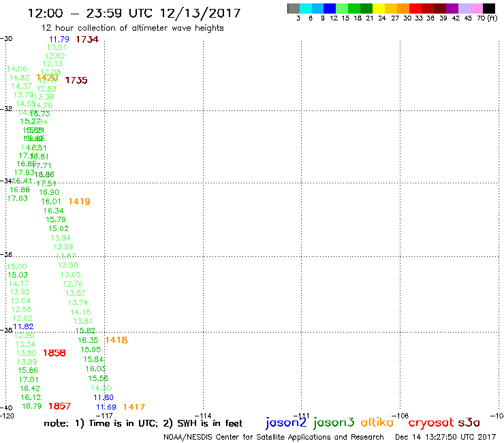504x443 pixels.
Task: Click the "1858" cryosat time label
Action: pos(54,353)
